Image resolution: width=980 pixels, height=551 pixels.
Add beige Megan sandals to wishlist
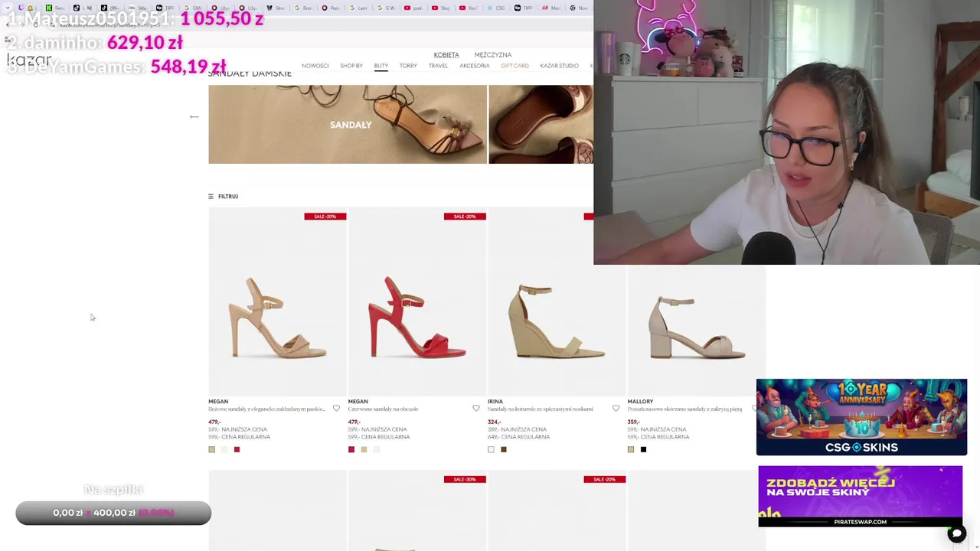(x=336, y=409)
